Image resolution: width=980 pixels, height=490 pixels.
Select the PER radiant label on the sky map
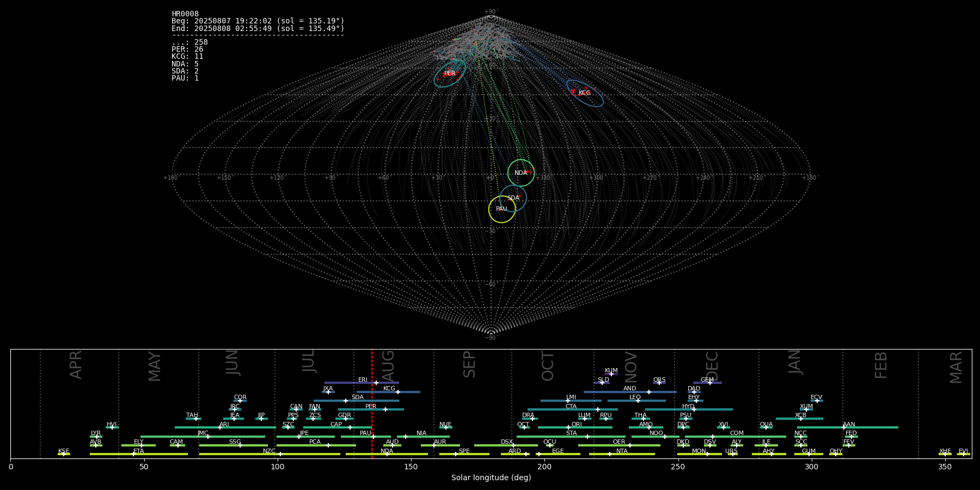450,73
